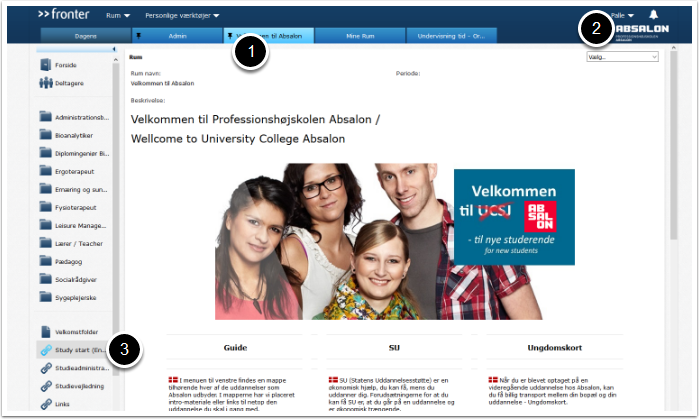The height and width of the screenshot is (419, 699).
Task: Open the Palle user menu
Action: (622, 16)
